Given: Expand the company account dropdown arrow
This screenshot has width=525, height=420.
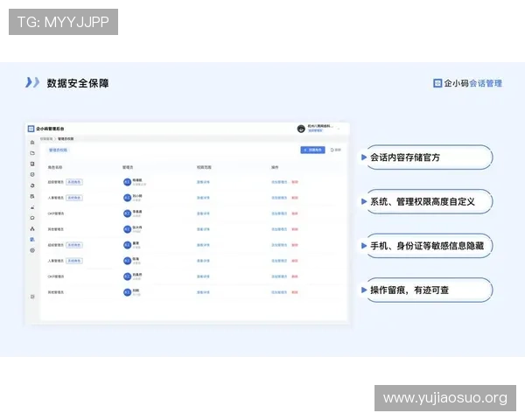Looking at the screenshot, I should [x=339, y=129].
